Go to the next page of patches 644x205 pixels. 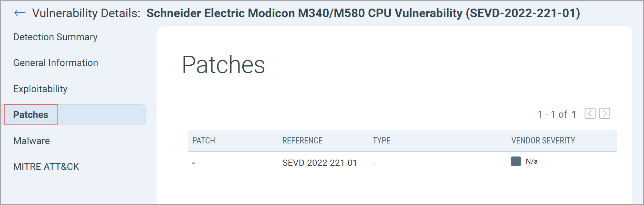[604, 114]
